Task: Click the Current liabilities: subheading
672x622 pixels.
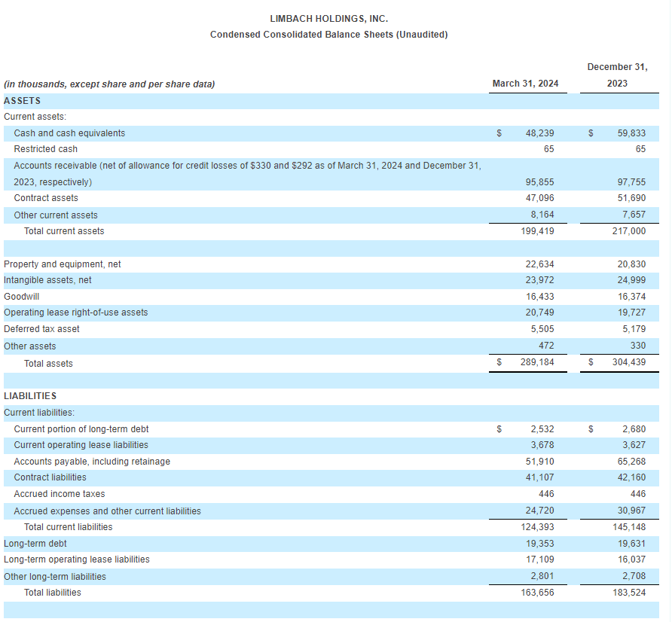Action: (x=39, y=413)
